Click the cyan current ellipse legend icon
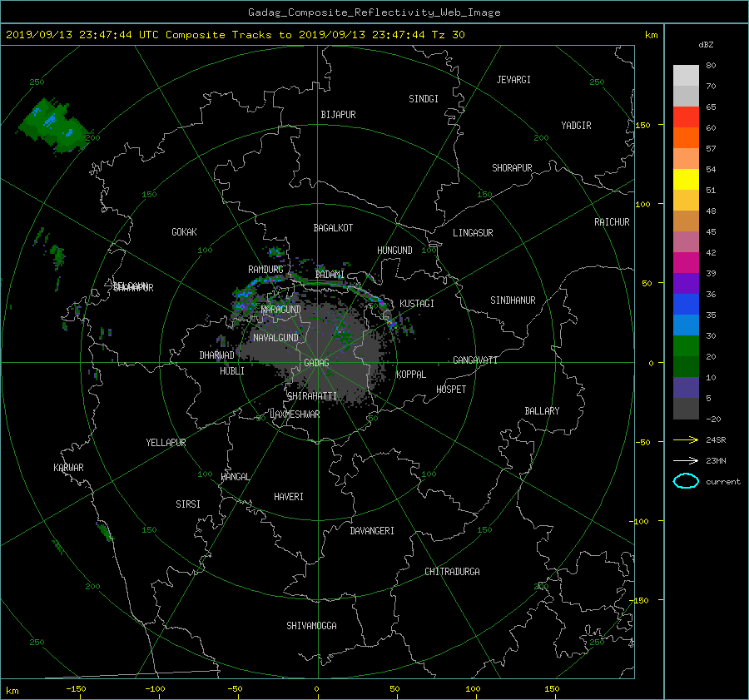The image size is (749, 700). point(686,481)
